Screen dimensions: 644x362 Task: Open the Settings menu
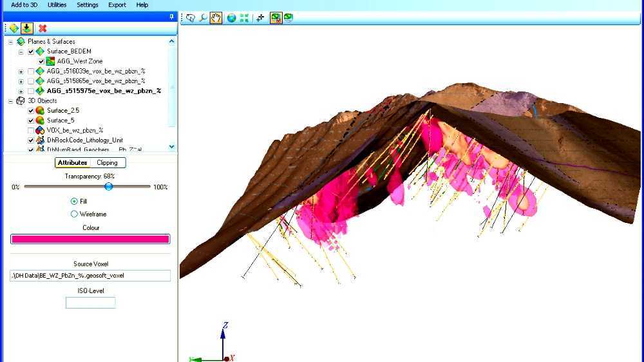[88, 5]
